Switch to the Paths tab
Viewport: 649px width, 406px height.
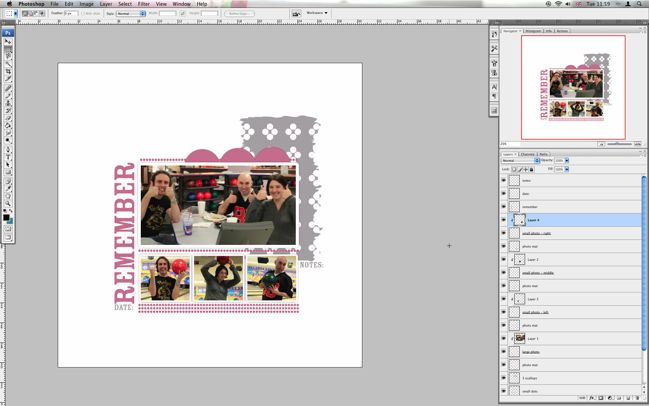[x=543, y=154]
